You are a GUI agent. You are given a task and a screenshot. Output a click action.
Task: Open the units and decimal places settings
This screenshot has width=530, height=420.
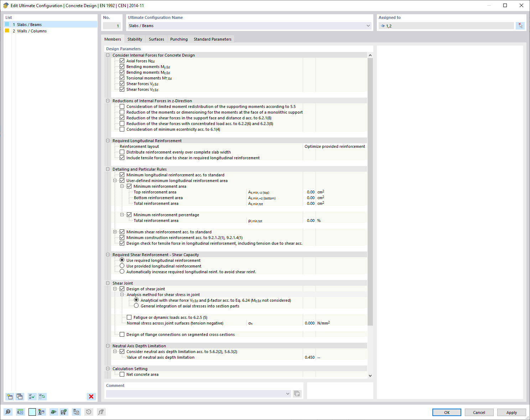point(20,412)
